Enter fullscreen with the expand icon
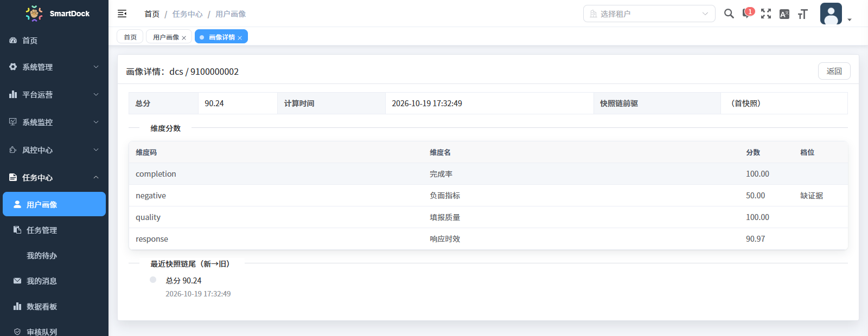 (766, 14)
